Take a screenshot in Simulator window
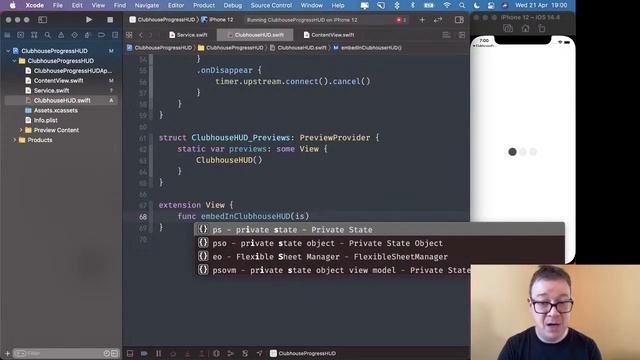The width and height of the screenshot is (640, 360). [x=508, y=28]
